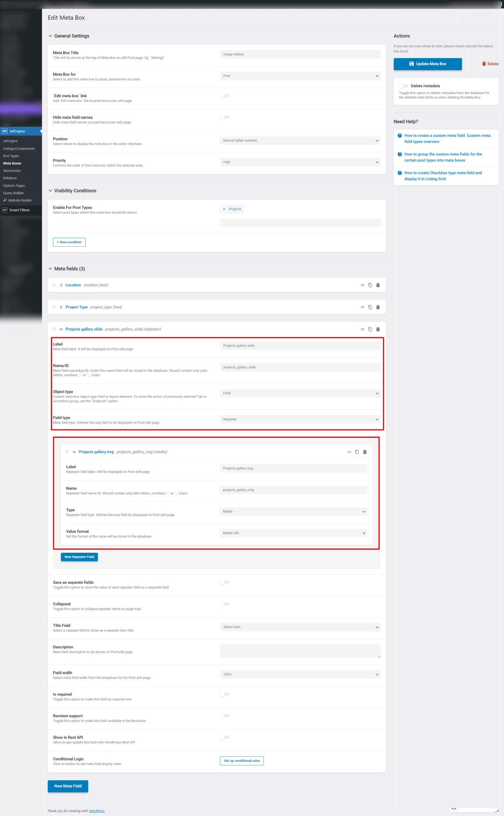504x816 pixels.
Task: Delete the Location meta field via trash icon
Action: (x=378, y=285)
